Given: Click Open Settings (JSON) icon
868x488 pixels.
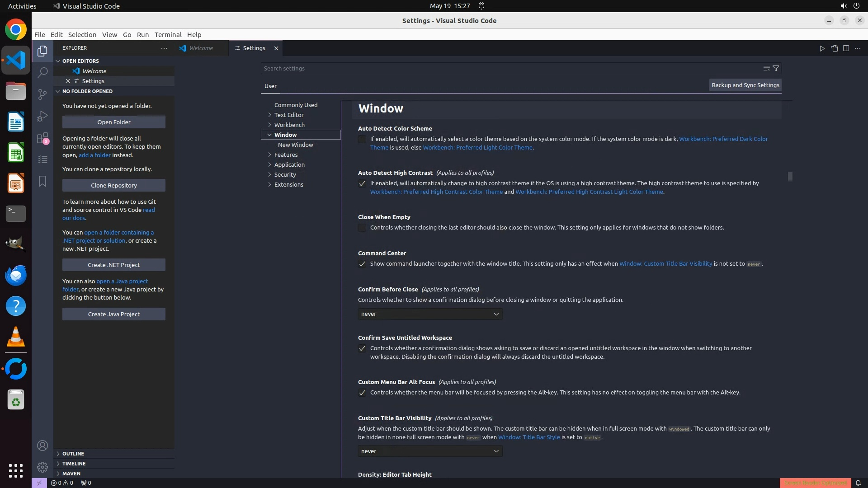Looking at the screenshot, I should [834, 48].
